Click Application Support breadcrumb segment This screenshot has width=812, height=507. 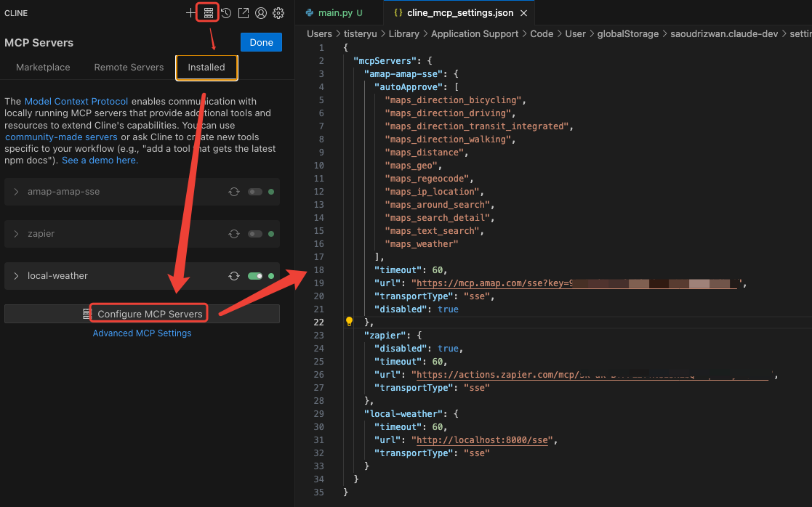(x=475, y=33)
